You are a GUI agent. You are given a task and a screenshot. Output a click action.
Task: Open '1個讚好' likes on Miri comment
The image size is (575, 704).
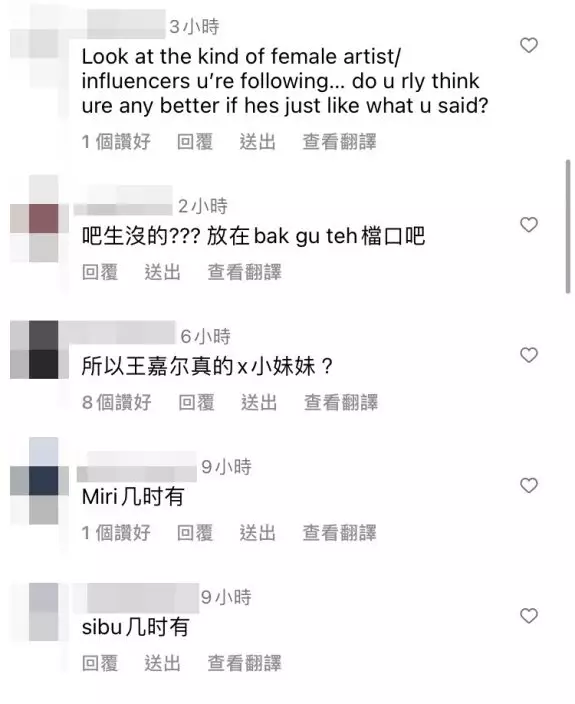pyautogui.click(x=116, y=533)
